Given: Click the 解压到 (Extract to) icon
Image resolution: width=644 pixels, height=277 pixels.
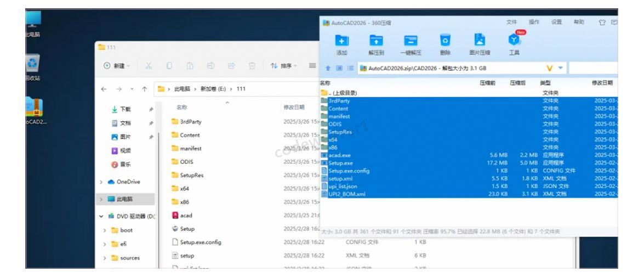Looking at the screenshot, I should coord(376,40).
